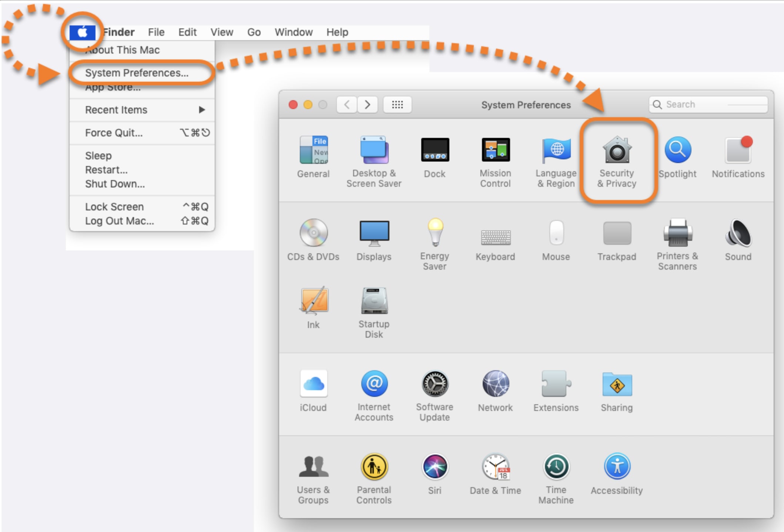Click the Apple menu icon
This screenshot has width=784, height=532.
coord(82,32)
